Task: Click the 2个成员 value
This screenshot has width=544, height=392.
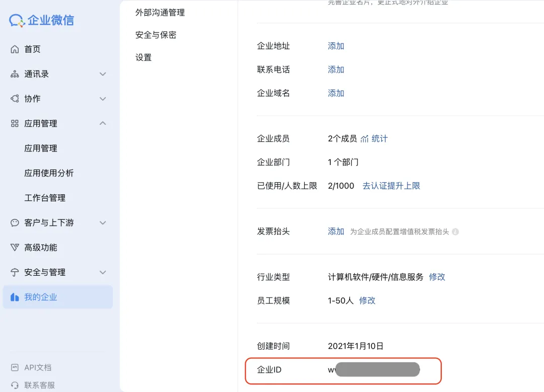Action: point(342,139)
